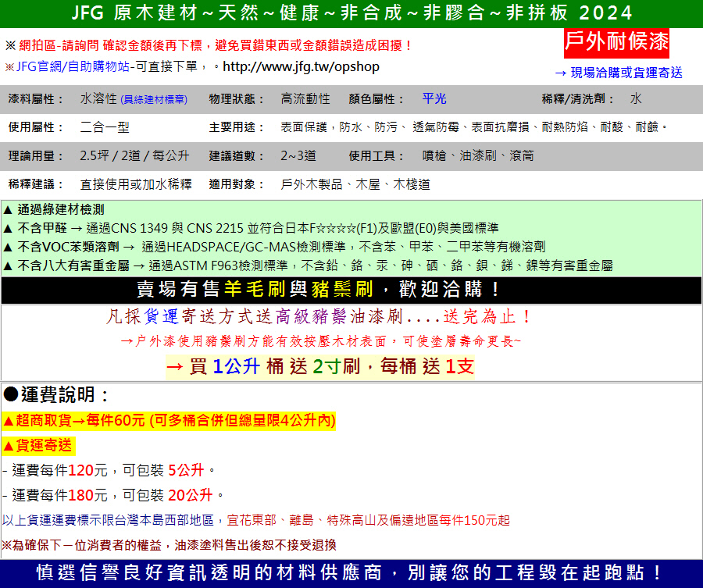Click the blue text 'JFG官網/自助購物站'

(x=73, y=67)
